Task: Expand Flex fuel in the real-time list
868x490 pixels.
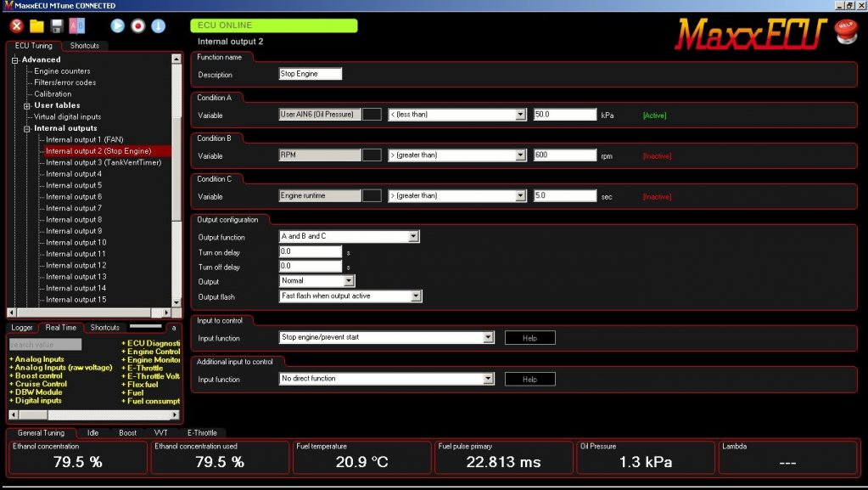Action: click(x=140, y=384)
